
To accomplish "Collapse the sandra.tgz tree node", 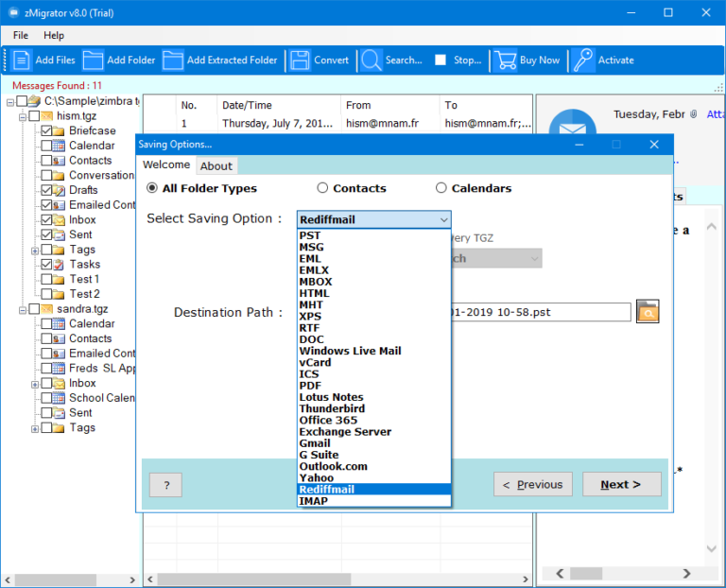I will coord(23,310).
